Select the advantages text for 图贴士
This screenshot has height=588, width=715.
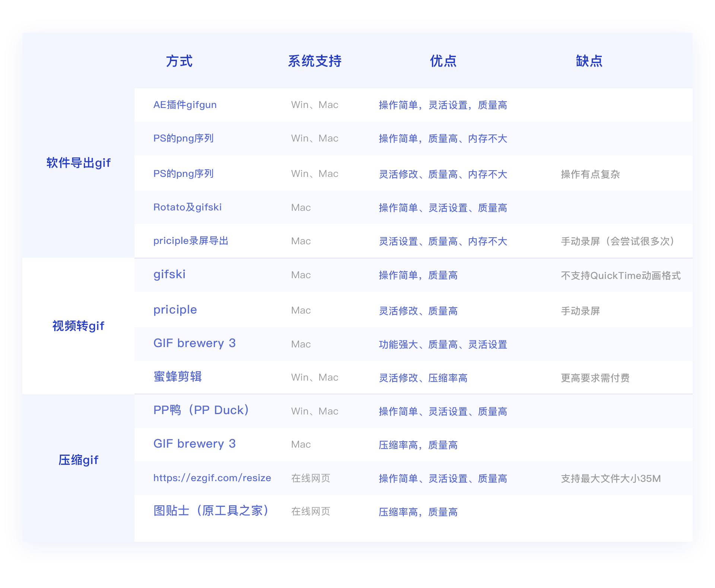[418, 512]
